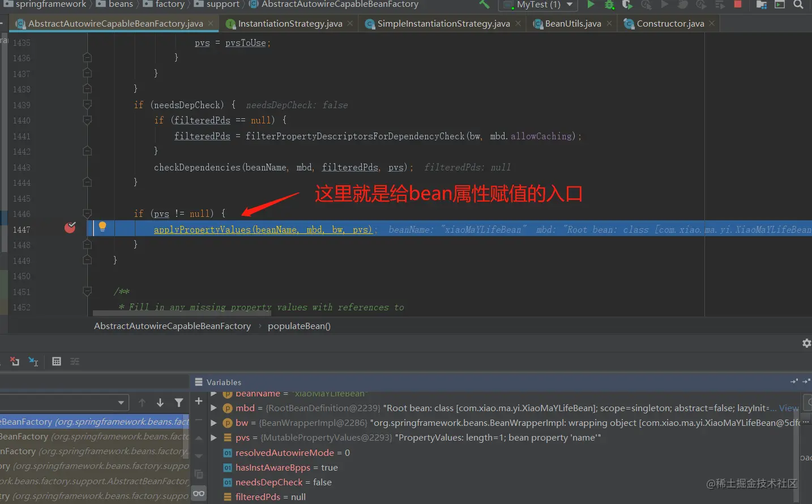812x504 pixels.
Task: Click the View link for mbd value
Action: 789,408
